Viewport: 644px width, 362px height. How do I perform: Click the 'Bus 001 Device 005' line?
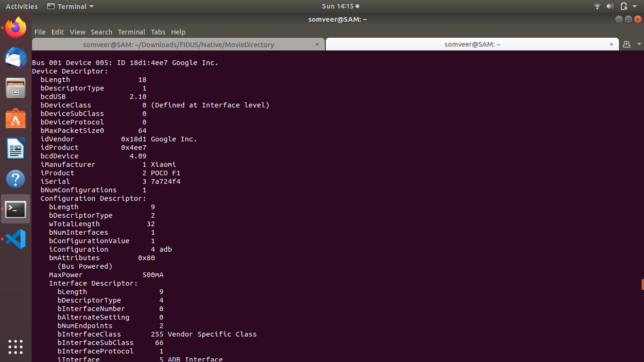tap(125, 63)
